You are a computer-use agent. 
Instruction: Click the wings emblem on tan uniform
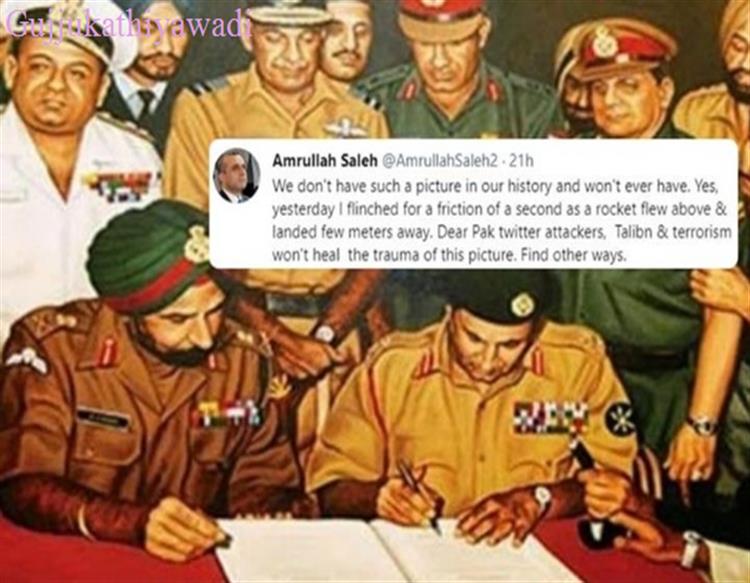(x=343, y=129)
